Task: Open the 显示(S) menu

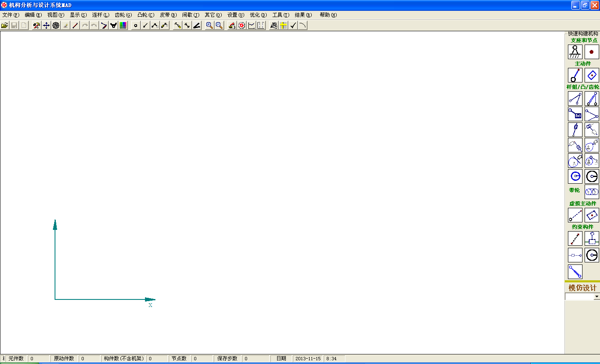Action: (78, 15)
